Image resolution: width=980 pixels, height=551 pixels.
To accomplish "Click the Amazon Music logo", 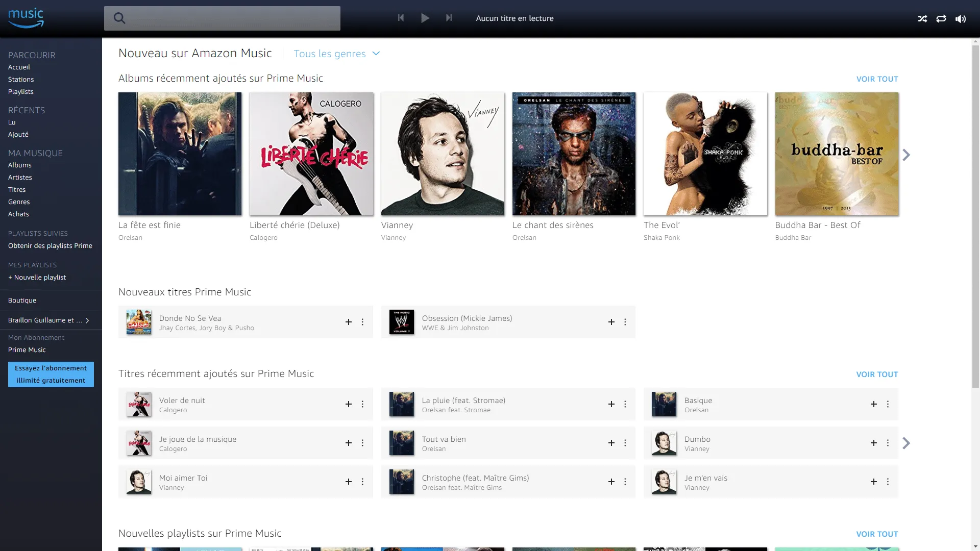I will [x=26, y=18].
